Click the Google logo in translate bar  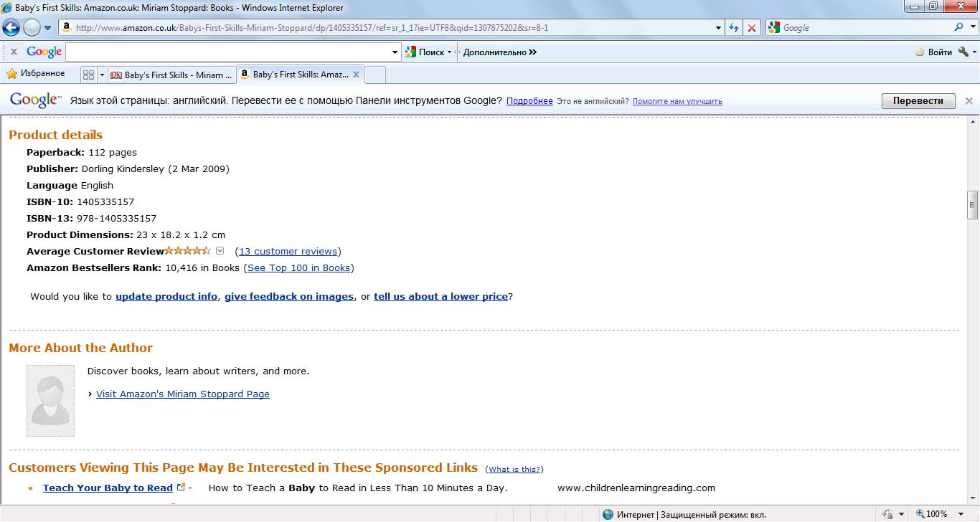[35, 100]
